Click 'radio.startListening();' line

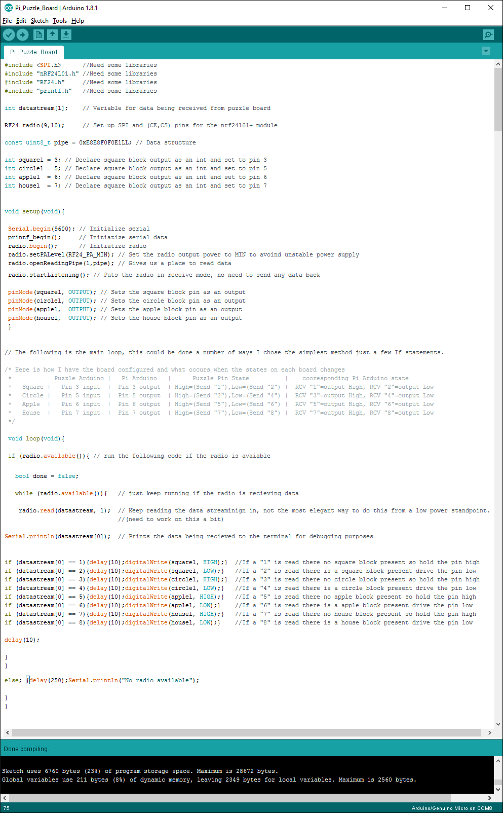point(49,275)
